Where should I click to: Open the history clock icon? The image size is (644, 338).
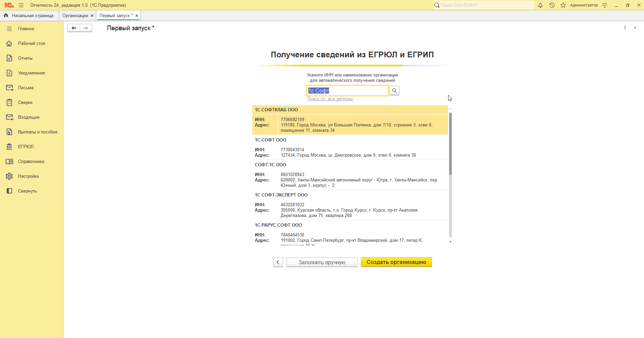(552, 5)
